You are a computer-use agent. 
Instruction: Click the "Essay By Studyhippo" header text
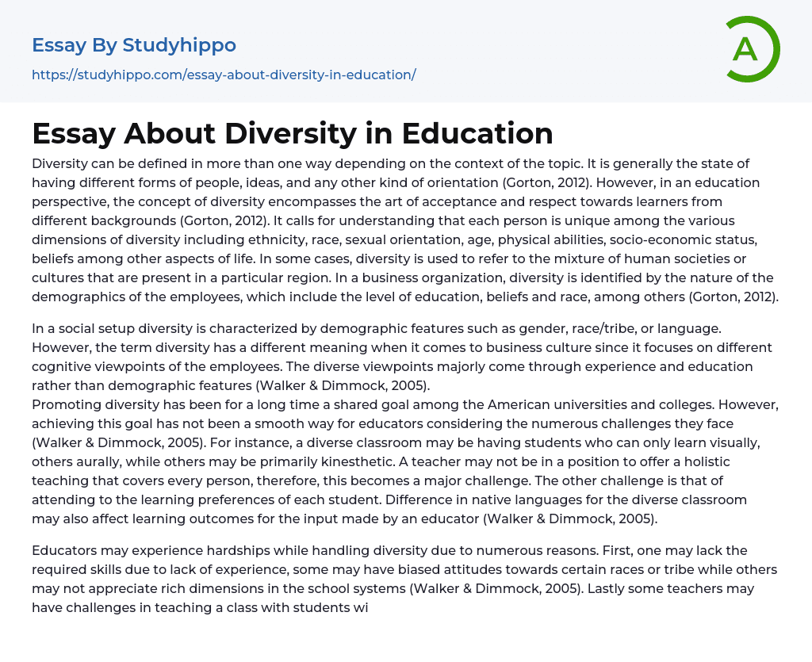point(134,45)
